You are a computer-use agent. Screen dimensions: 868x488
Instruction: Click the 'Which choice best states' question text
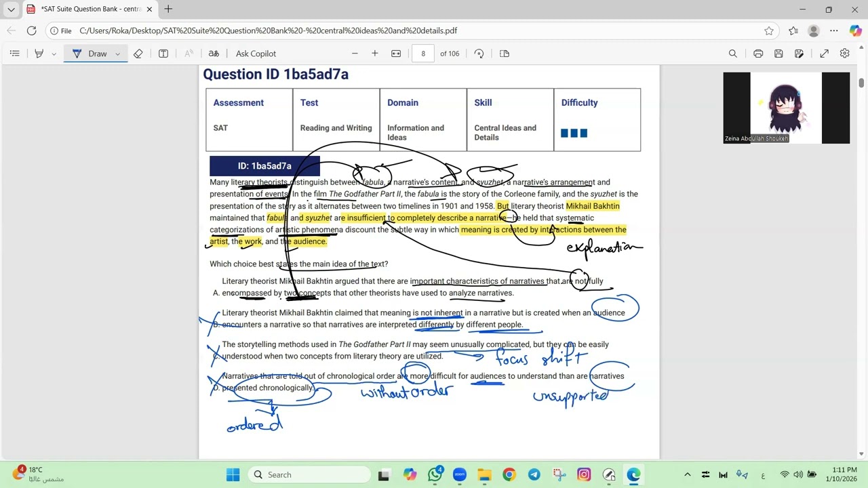coord(299,264)
